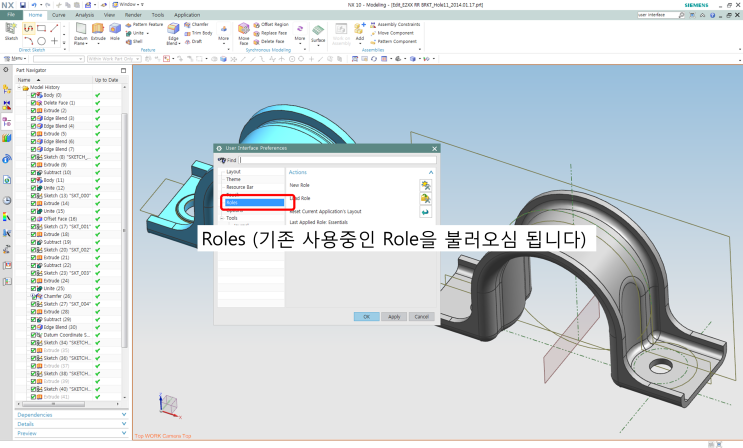
Task: Select Resource Bar in preferences tree
Action: coord(240,187)
